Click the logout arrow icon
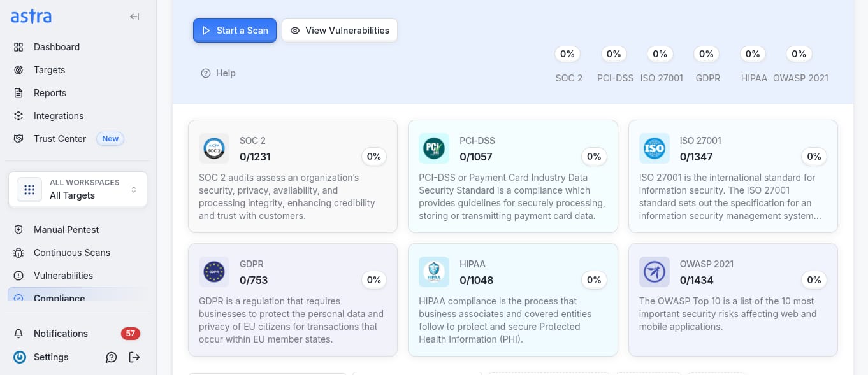The height and width of the screenshot is (375, 868). [x=134, y=357]
